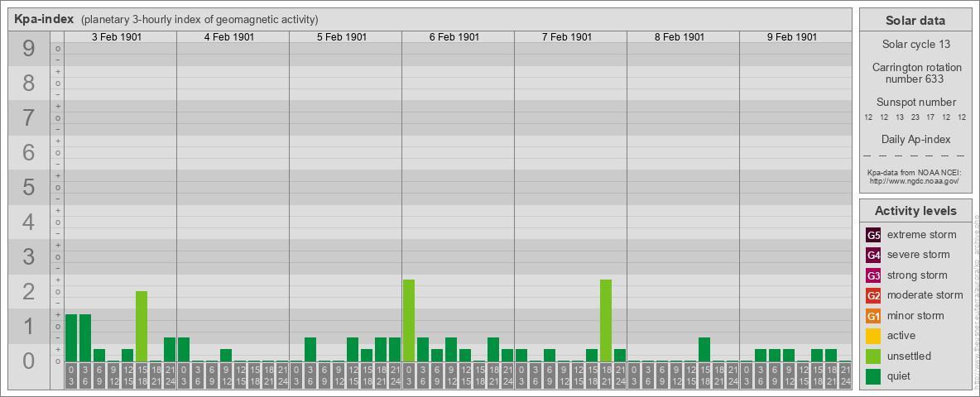Click the light green 15-18 bar on 3 Feb
Viewport: 980px width, 397px height.
coord(142,327)
